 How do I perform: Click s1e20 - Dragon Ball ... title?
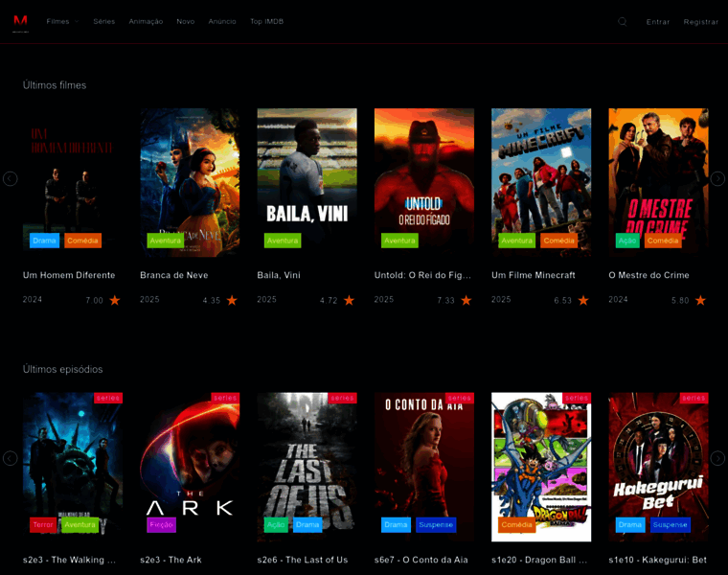(539, 560)
